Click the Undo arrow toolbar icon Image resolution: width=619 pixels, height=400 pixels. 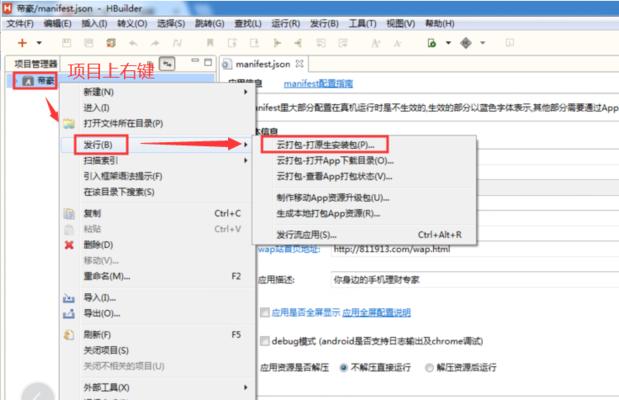click(x=133, y=43)
